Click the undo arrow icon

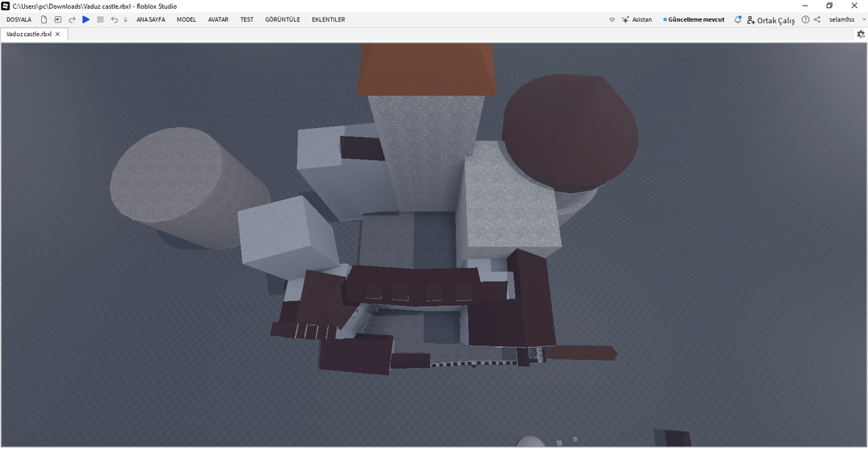click(114, 19)
